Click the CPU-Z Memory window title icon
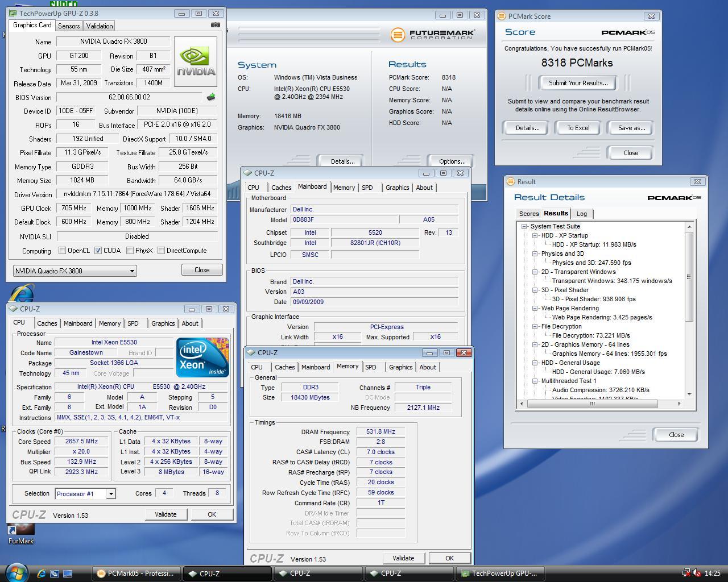This screenshot has width=728, height=582. point(251,352)
